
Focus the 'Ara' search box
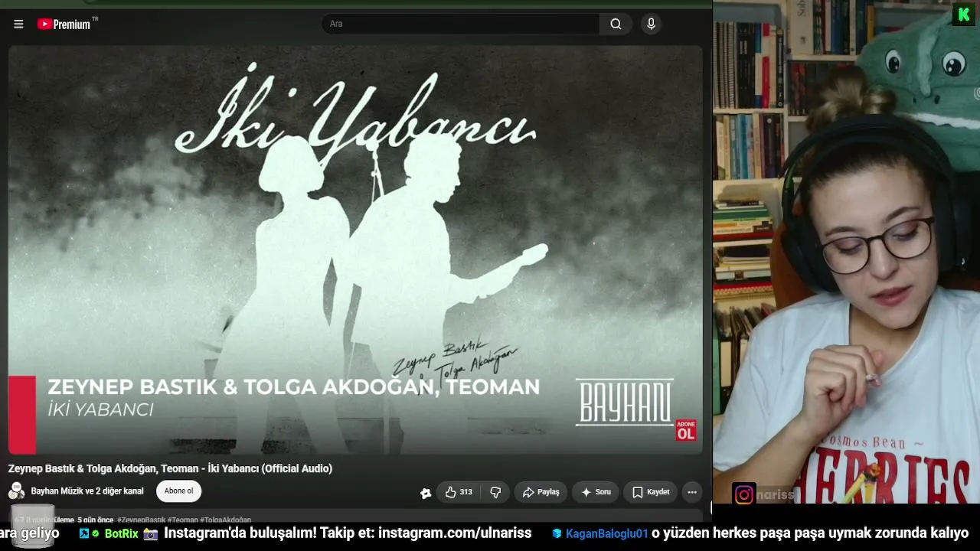(461, 24)
